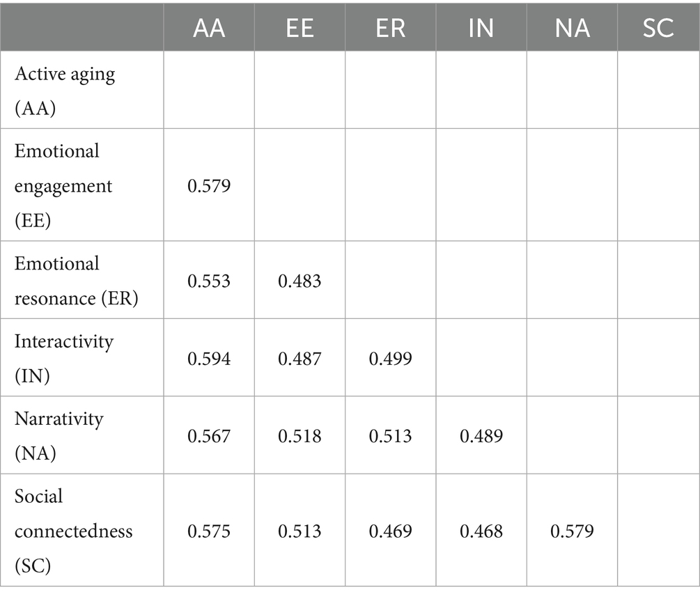Select the 0.468 cell
The height and width of the screenshot is (599, 700).
(x=481, y=531)
